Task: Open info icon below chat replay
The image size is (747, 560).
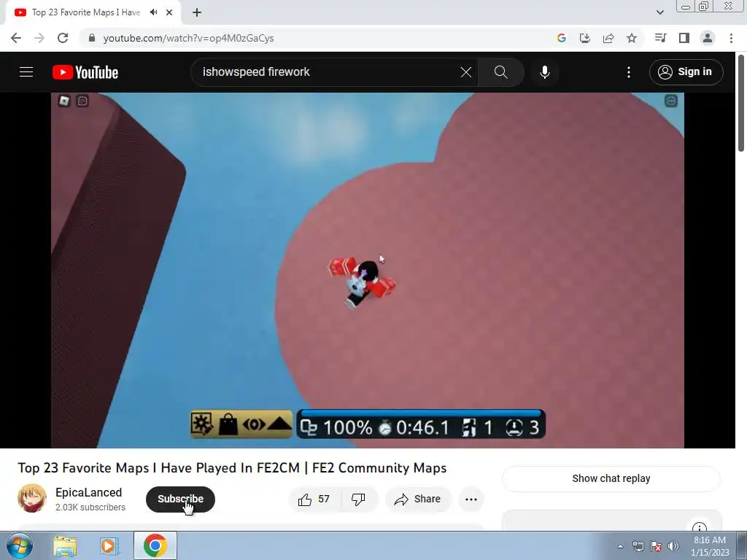Action: click(700, 526)
